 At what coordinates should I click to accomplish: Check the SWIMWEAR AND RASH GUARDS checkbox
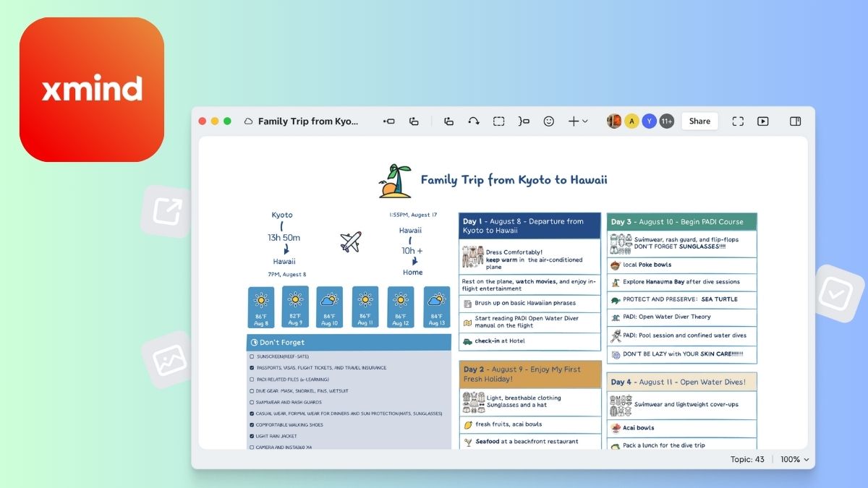pos(251,402)
